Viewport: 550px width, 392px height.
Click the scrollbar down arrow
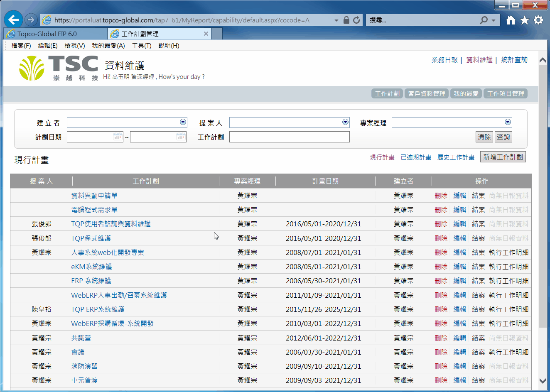tap(543, 381)
